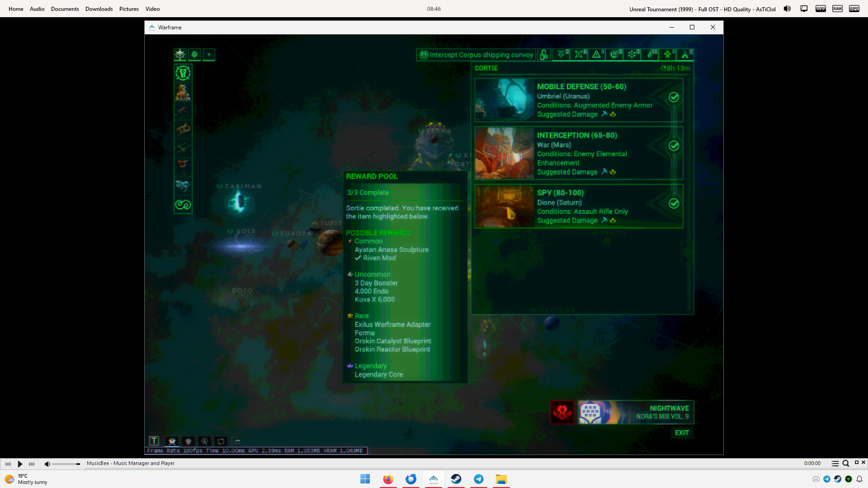Click the speaker volume icon in the top bar
Image resolution: width=868 pixels, height=488 pixels.
pyautogui.click(x=787, y=9)
